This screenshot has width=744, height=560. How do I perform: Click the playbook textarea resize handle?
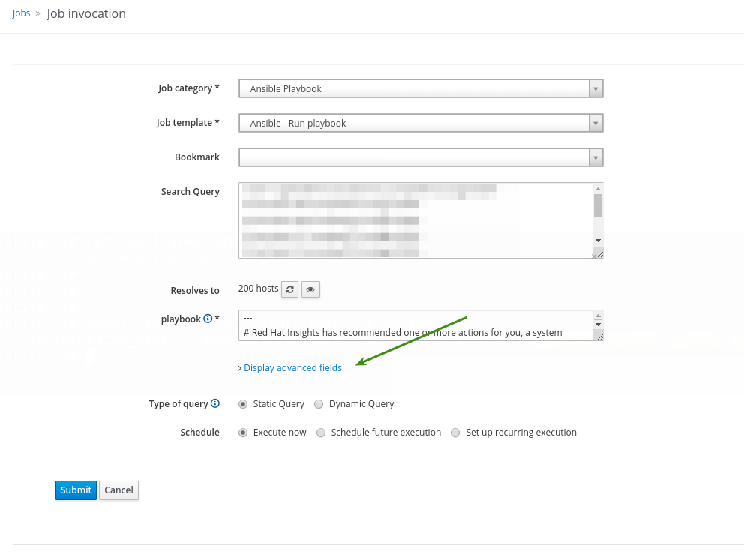pos(598,337)
